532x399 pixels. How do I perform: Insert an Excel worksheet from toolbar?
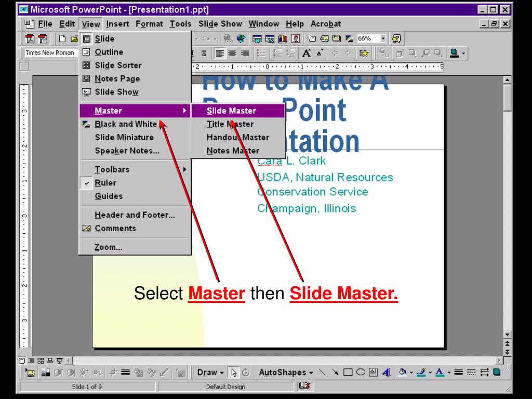pos(270,38)
